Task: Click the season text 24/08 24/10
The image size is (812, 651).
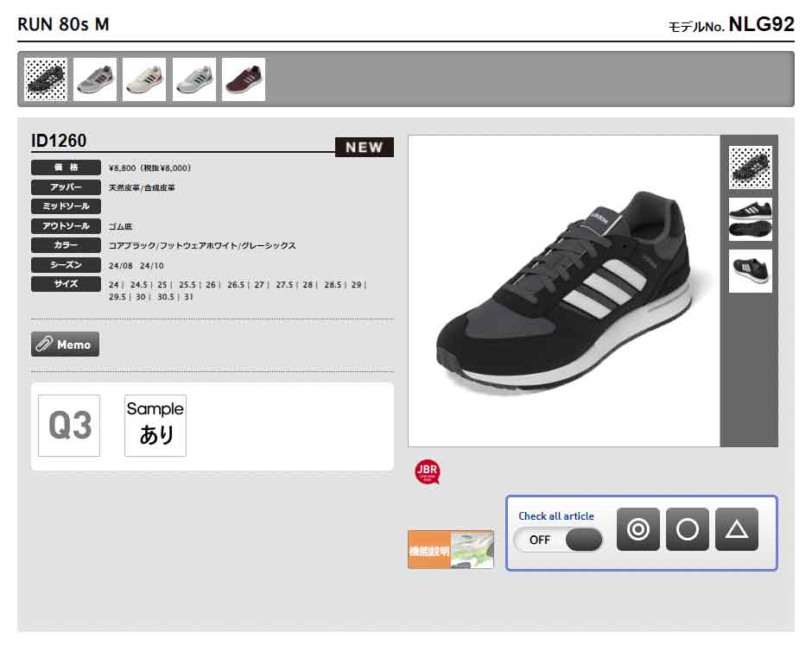Action: point(136,265)
